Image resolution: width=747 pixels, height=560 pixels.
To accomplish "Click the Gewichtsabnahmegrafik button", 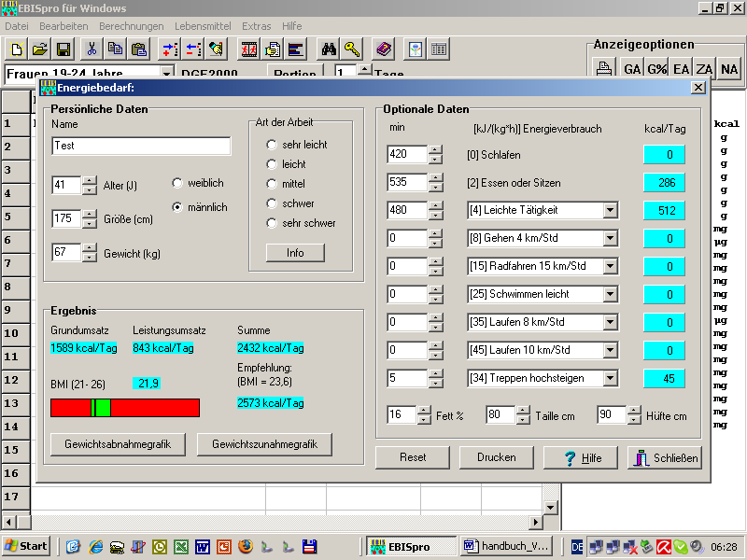I will click(118, 444).
